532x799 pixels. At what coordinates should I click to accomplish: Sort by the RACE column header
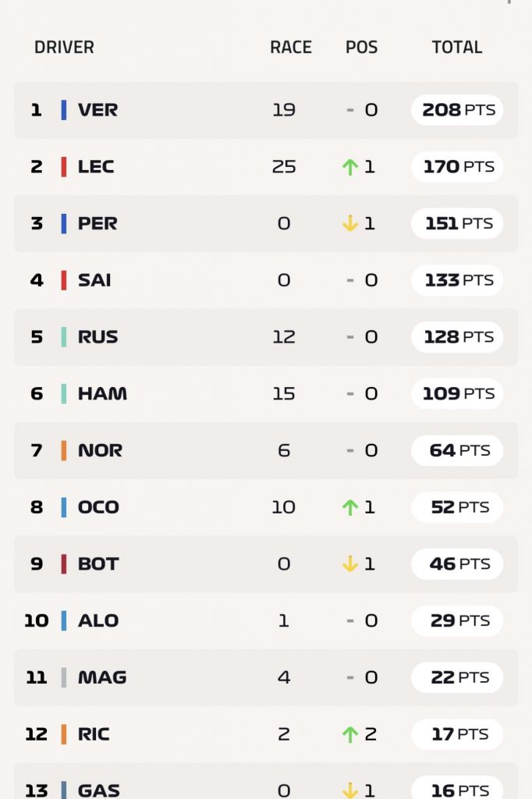[290, 48]
